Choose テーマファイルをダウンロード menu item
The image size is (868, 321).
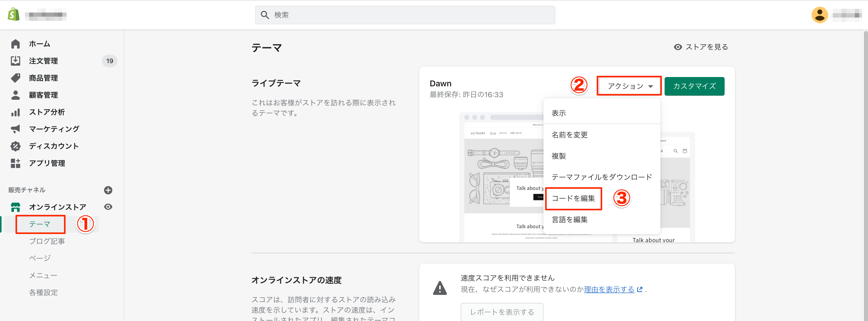602,177
